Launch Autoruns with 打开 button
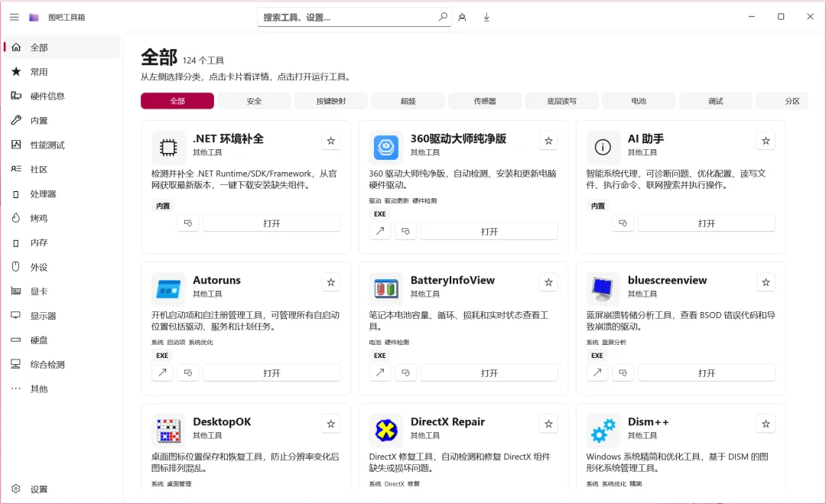The image size is (826, 504). pos(272,373)
